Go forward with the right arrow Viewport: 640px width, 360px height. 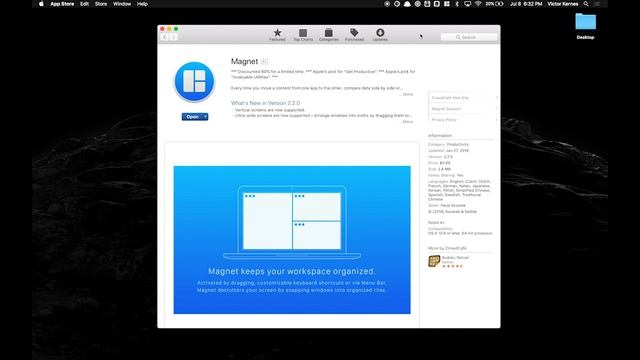[x=173, y=37]
